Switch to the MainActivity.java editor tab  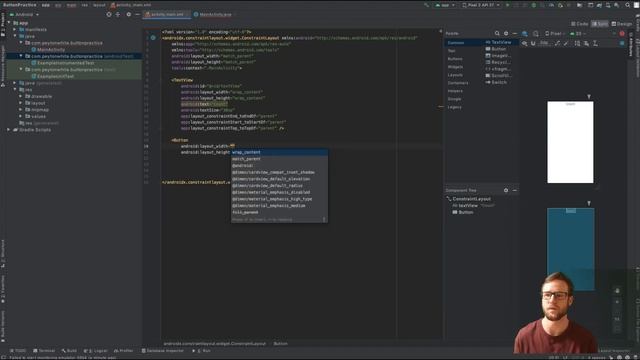click(212, 14)
